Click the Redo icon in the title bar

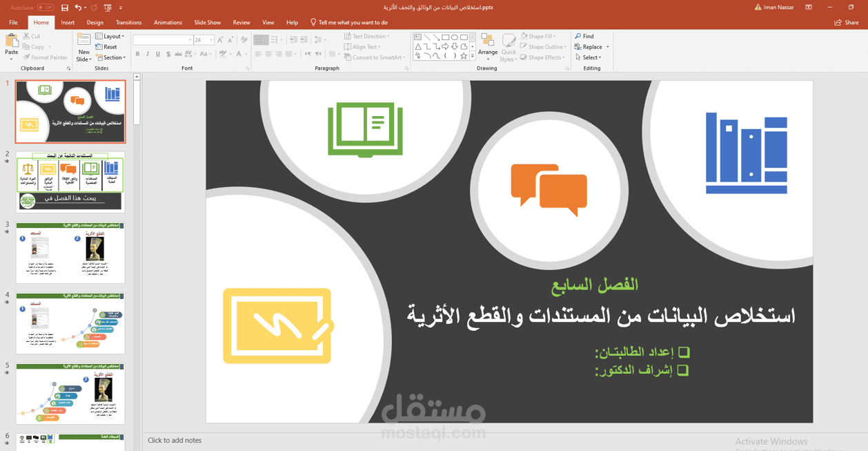95,8
